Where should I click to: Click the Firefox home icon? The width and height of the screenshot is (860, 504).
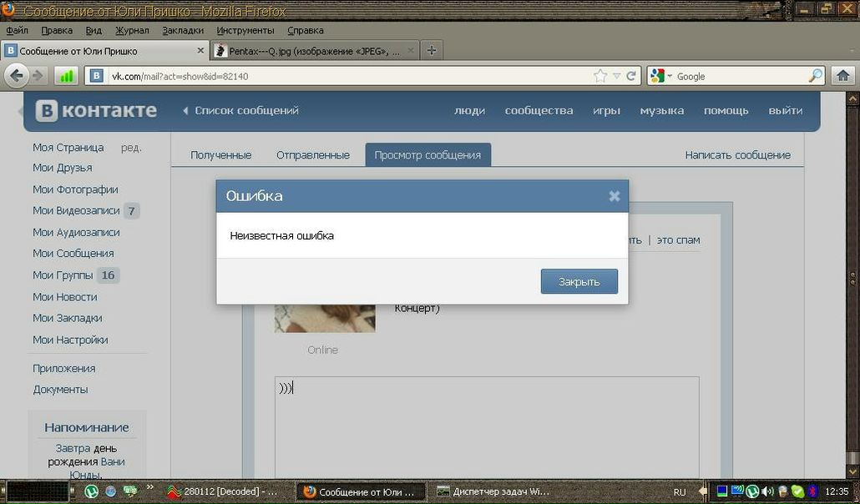pos(842,76)
